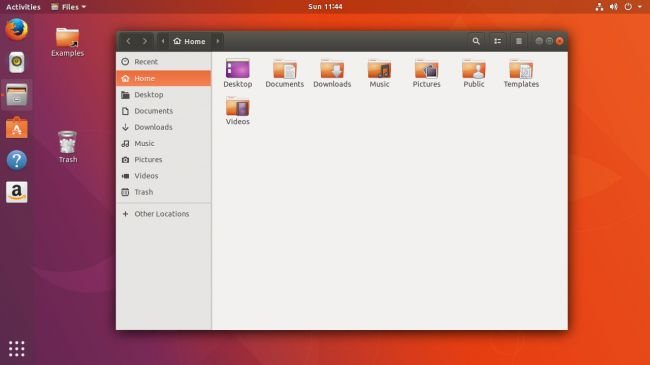Screen dimensions: 650x365
Task: Select Recent in the sidebar
Action: click(x=164, y=61)
